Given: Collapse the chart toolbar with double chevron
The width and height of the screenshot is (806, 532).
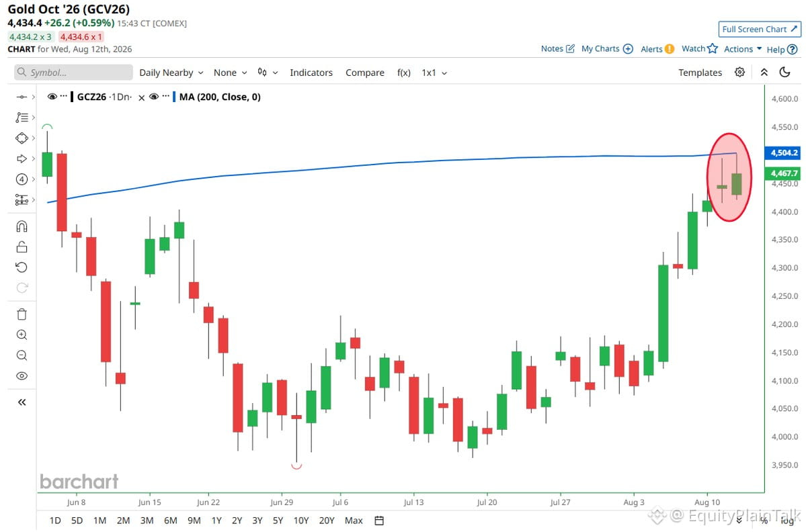Looking at the screenshot, I should pos(764,73).
